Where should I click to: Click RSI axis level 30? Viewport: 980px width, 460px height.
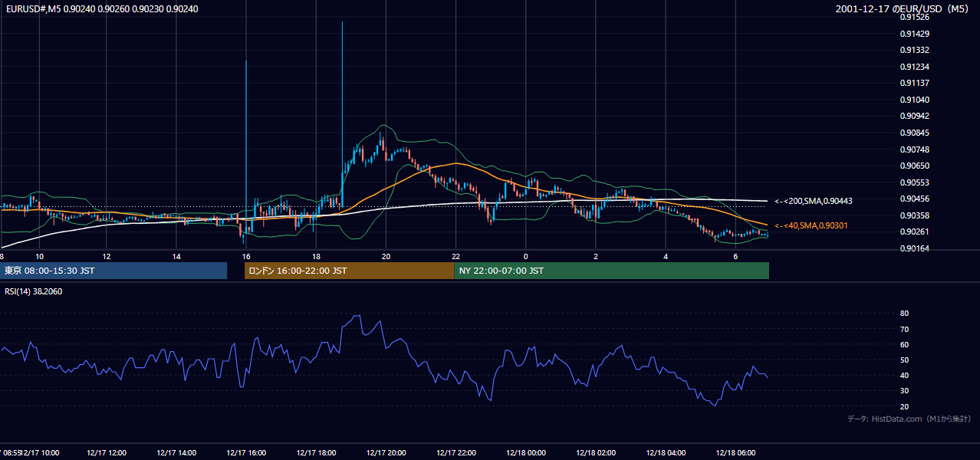coord(904,391)
